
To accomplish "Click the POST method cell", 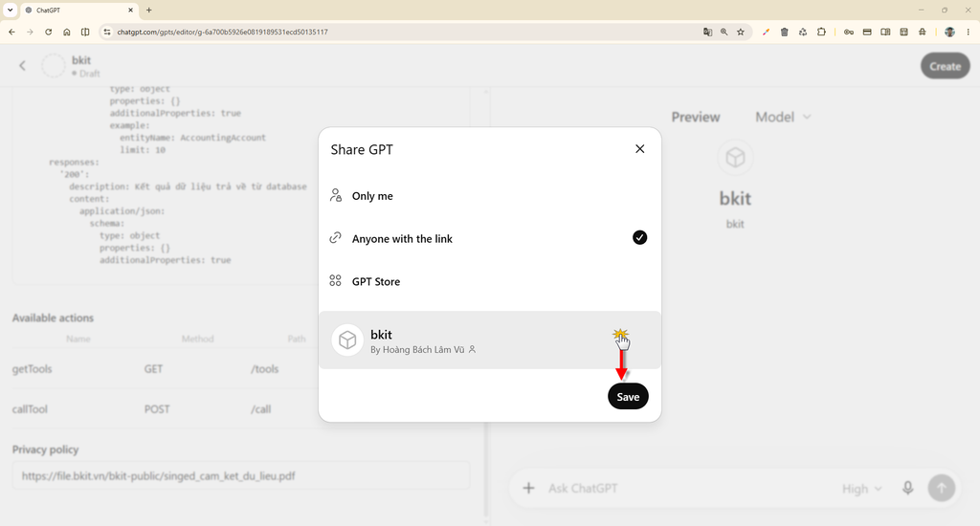I will pyautogui.click(x=156, y=409).
